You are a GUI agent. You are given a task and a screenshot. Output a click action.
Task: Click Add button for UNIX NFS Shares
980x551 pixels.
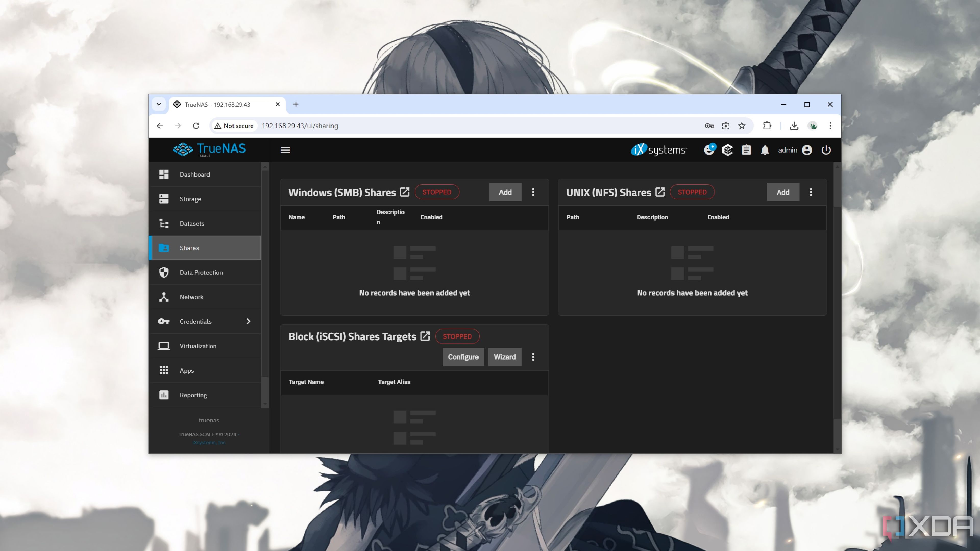click(783, 192)
